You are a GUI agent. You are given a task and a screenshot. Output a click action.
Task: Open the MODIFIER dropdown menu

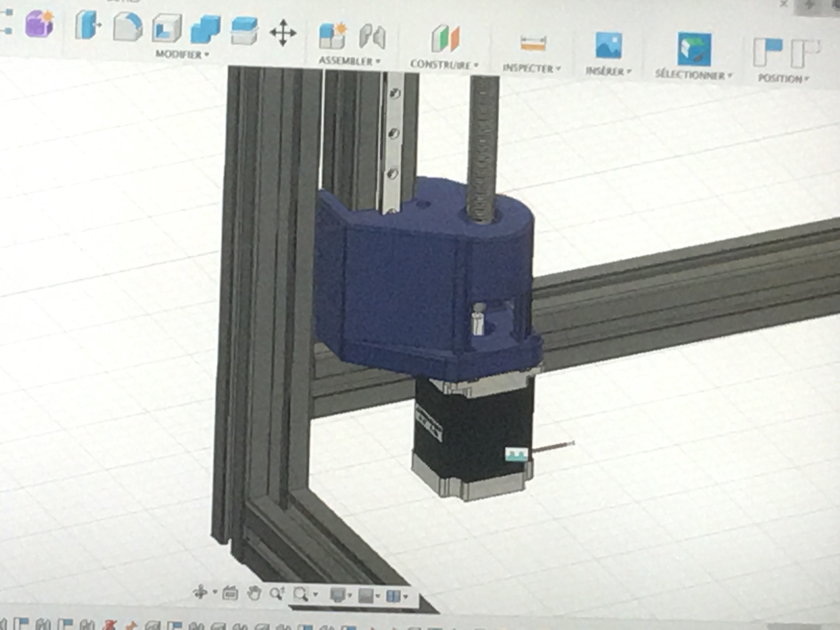[182, 55]
